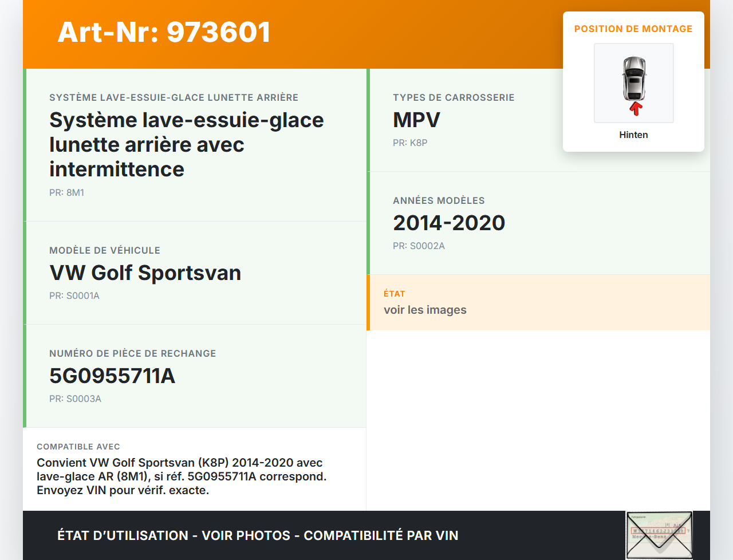
Task: Select the 'MPV' body type value
Action: (416, 120)
